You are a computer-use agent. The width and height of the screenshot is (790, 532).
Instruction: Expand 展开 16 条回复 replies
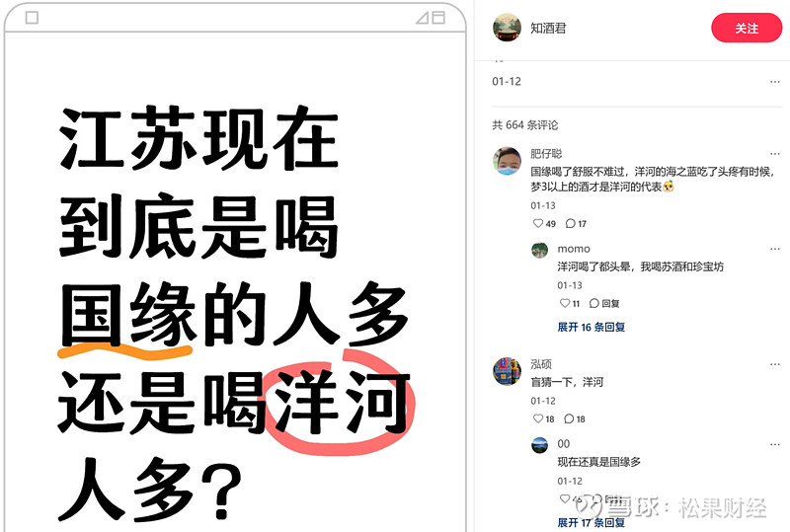591,327
